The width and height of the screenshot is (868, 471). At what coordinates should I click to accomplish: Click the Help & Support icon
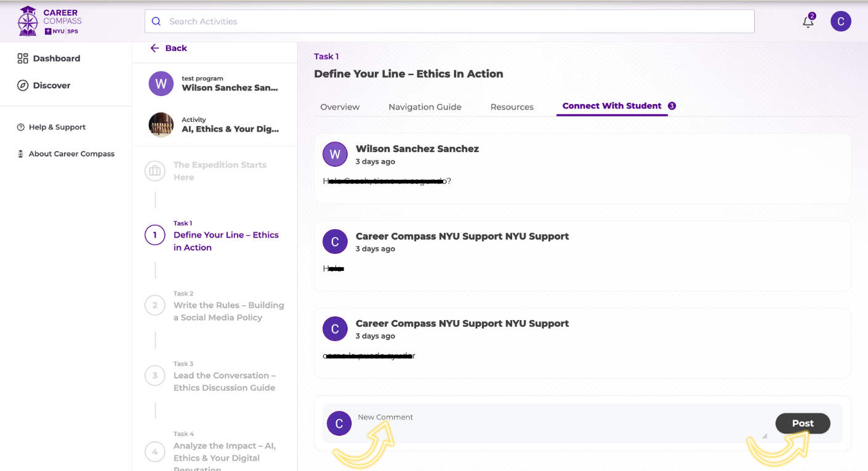pyautogui.click(x=21, y=127)
